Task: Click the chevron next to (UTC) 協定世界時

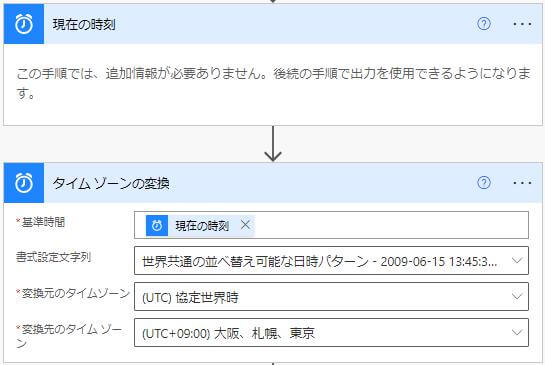Action: pyautogui.click(x=517, y=297)
